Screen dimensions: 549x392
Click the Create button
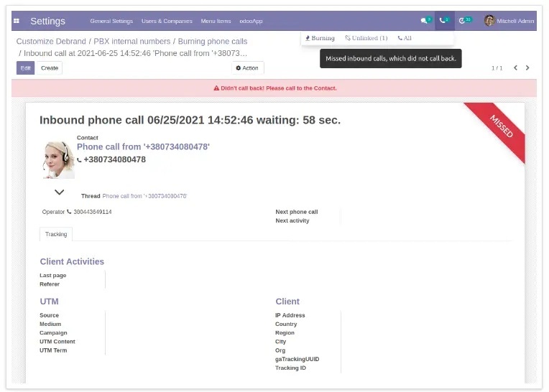click(50, 68)
